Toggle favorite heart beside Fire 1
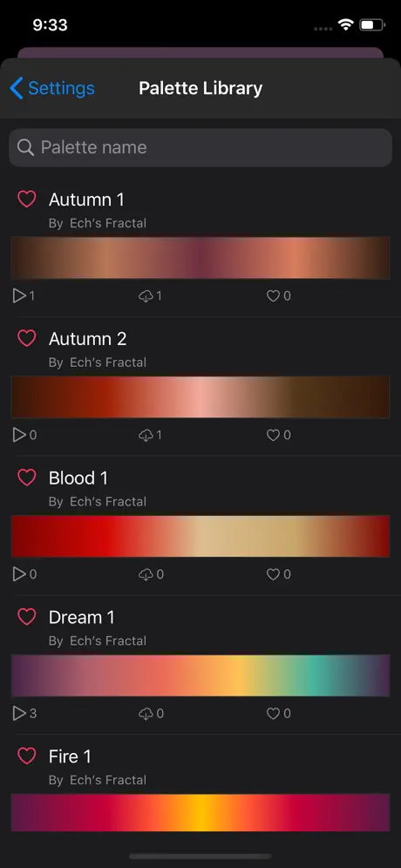 (x=26, y=756)
